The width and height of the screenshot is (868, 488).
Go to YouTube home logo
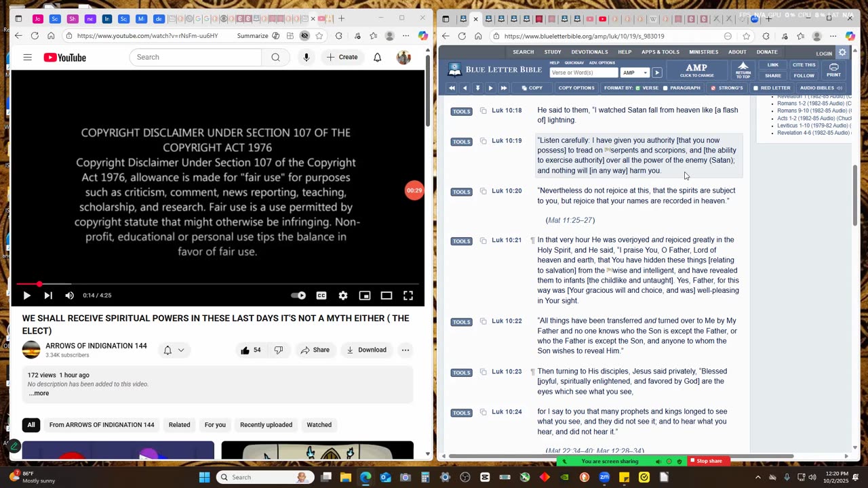pos(65,58)
